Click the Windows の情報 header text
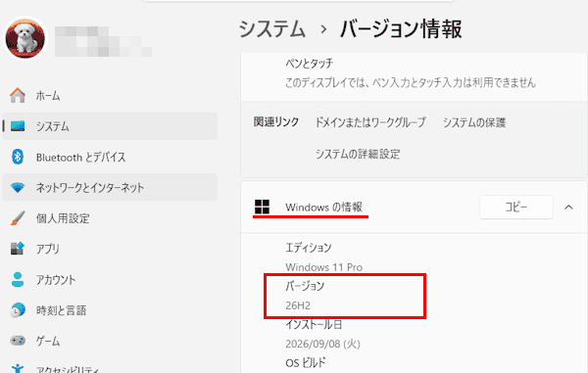The width and height of the screenshot is (588, 373). 323,207
